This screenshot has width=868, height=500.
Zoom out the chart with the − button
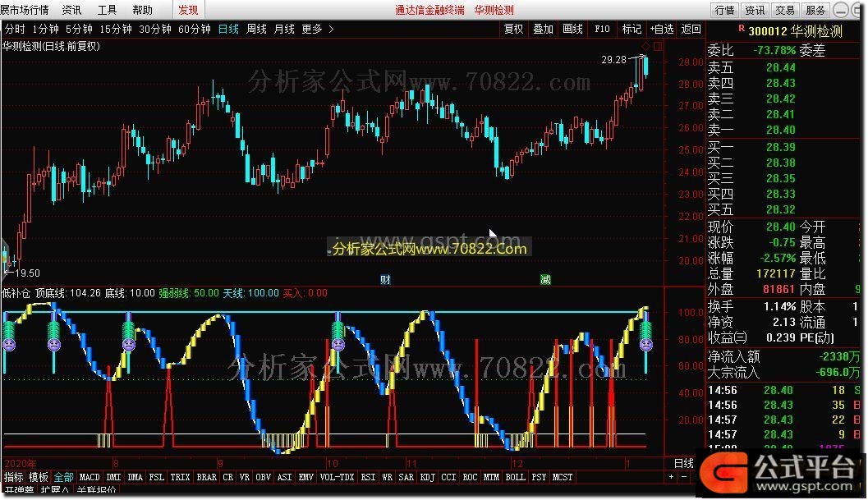click(x=684, y=476)
